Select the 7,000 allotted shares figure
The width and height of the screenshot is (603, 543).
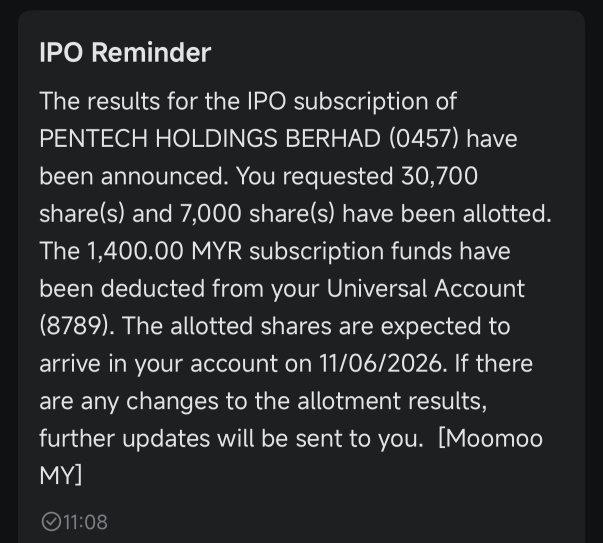210,214
